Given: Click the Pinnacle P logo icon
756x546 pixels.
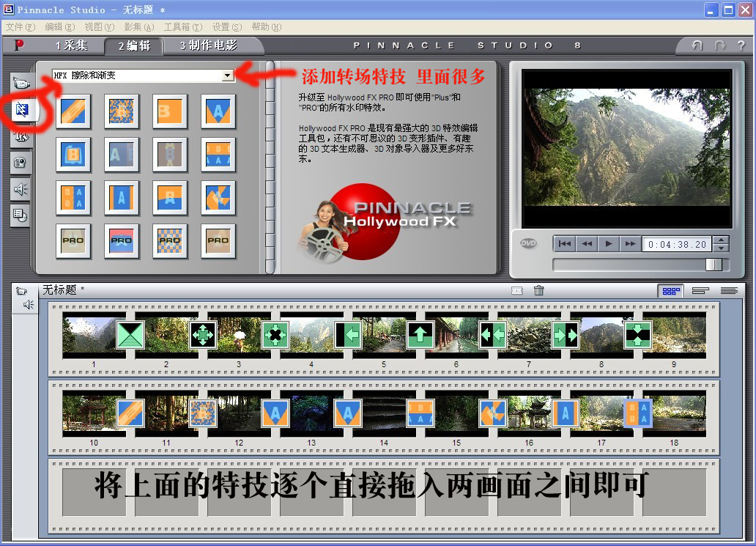Looking at the screenshot, I should click(x=19, y=45).
